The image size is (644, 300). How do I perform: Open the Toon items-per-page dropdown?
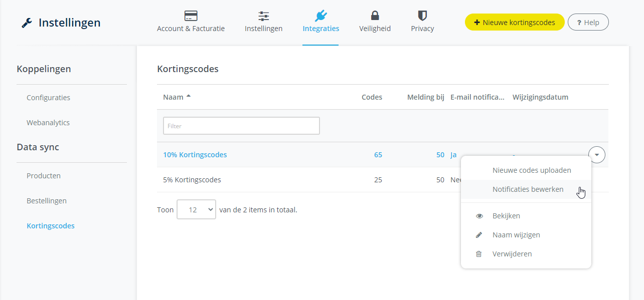click(x=196, y=209)
